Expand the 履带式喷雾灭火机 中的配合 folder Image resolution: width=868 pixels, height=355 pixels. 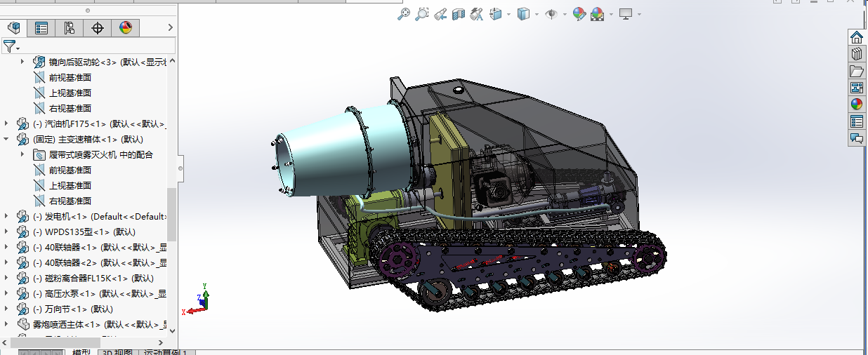22,154
